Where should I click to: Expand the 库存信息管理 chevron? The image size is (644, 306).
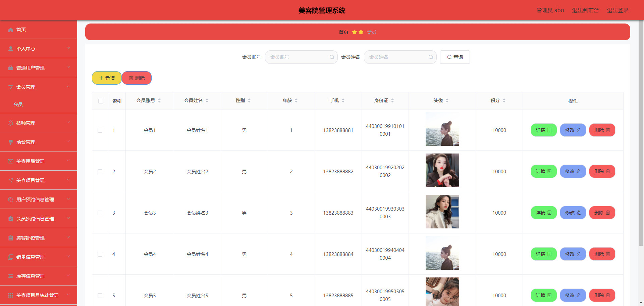click(68, 276)
